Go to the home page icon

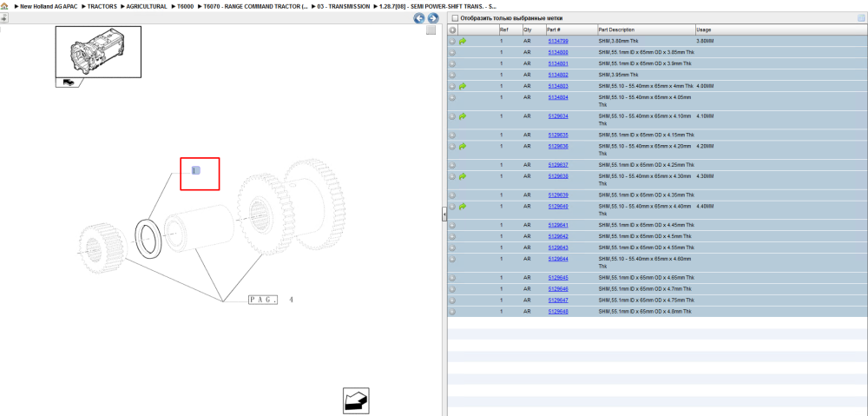(x=4, y=6)
